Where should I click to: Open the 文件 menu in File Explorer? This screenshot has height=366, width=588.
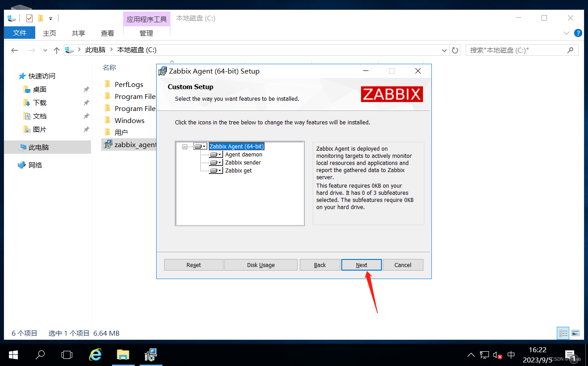[20, 33]
